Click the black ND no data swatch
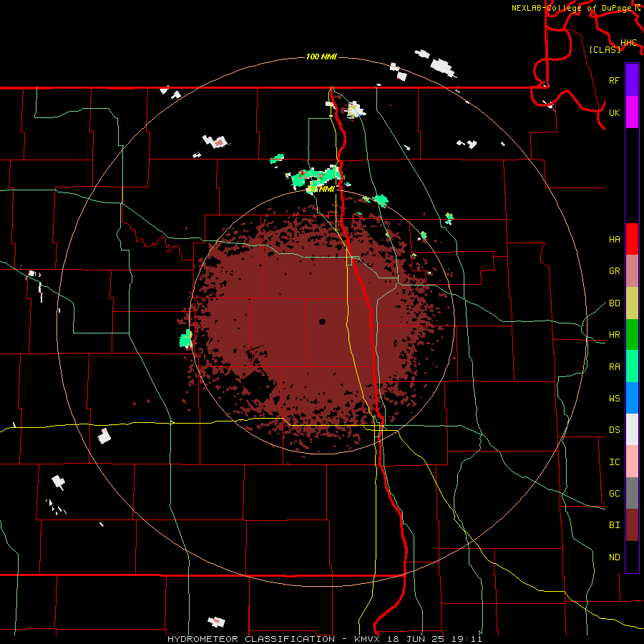 (x=632, y=557)
